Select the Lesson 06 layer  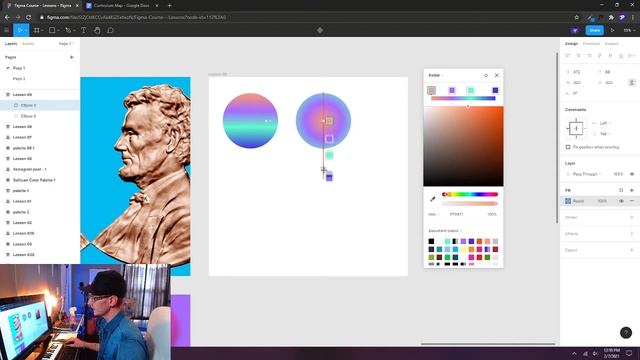tap(22, 158)
